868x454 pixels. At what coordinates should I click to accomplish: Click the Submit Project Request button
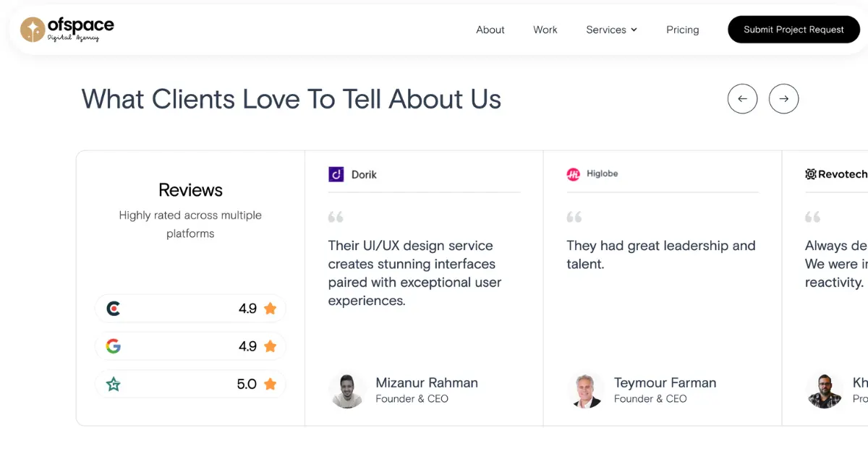coord(793,30)
